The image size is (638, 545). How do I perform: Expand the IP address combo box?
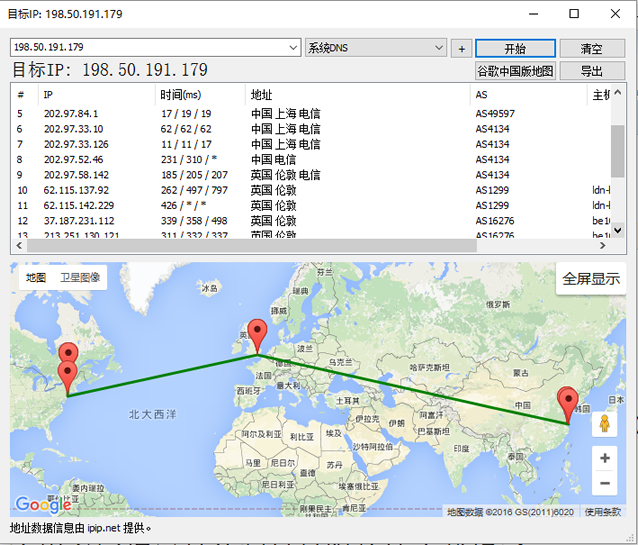293,48
